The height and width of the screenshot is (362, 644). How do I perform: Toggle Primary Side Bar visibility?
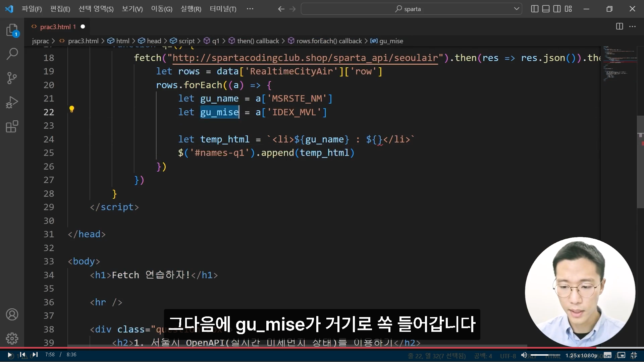pyautogui.click(x=535, y=9)
